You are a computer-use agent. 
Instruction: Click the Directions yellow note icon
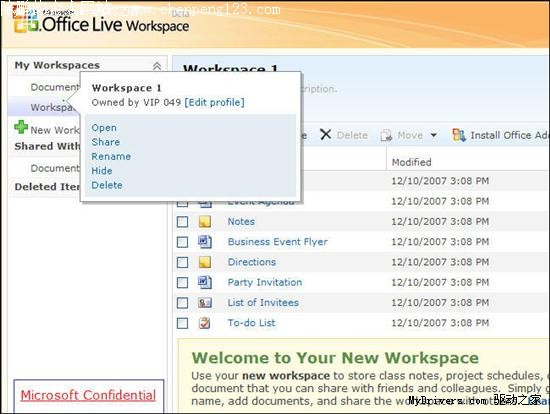coord(205,262)
